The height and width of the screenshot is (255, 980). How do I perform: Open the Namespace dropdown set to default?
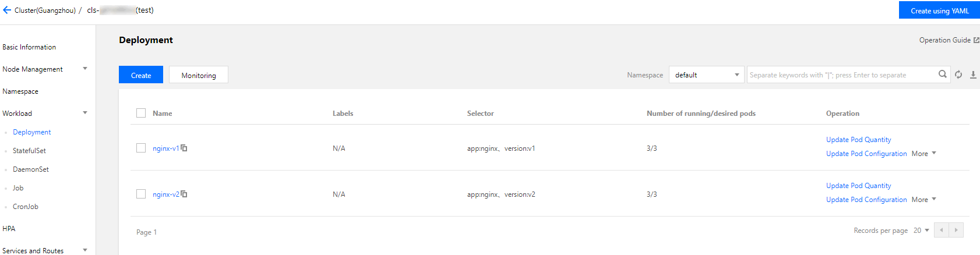tap(706, 75)
